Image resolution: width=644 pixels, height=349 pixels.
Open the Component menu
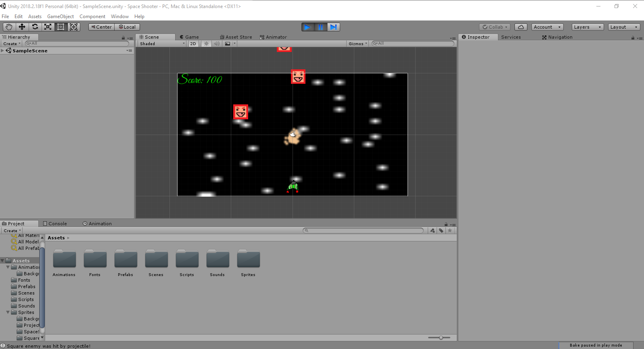point(92,17)
